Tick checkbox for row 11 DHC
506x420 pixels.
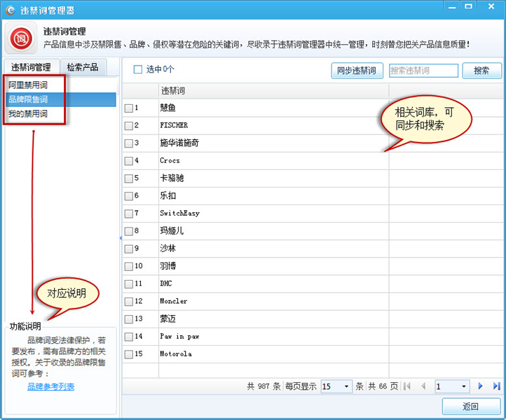[x=129, y=284]
